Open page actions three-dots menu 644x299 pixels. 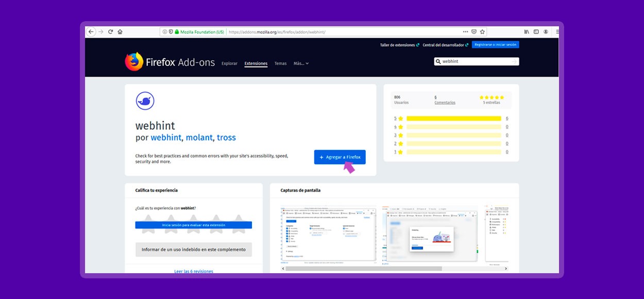(x=466, y=32)
